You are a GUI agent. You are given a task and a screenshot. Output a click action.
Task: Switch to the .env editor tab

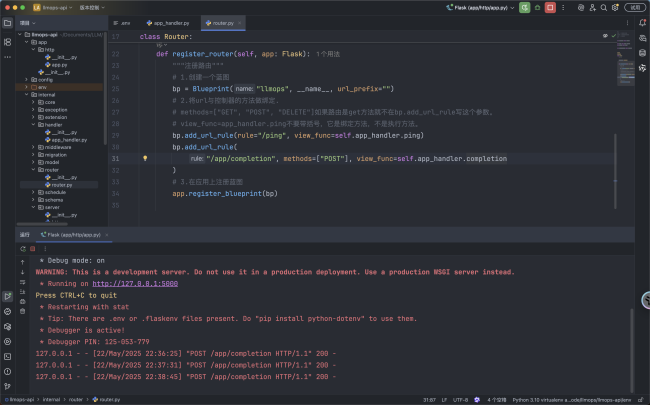click(125, 21)
